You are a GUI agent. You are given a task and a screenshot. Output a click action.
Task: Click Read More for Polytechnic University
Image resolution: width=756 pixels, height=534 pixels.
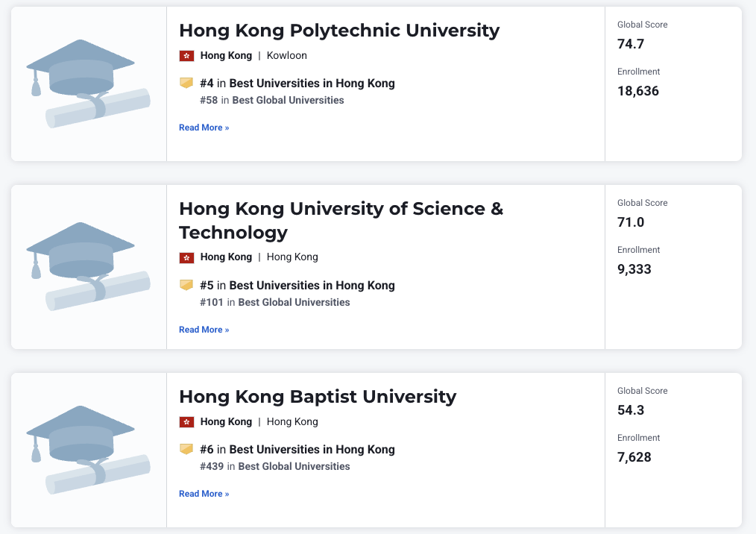coord(204,128)
